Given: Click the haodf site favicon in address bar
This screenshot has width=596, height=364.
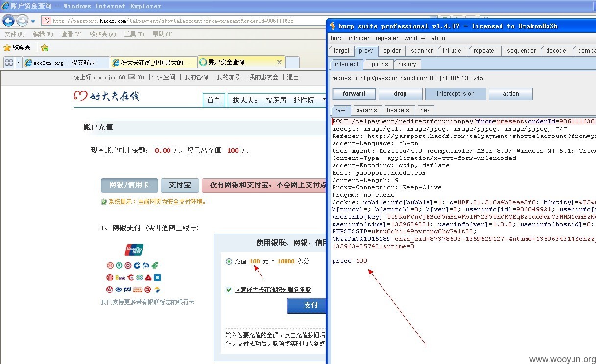Looking at the screenshot, I should point(47,21).
